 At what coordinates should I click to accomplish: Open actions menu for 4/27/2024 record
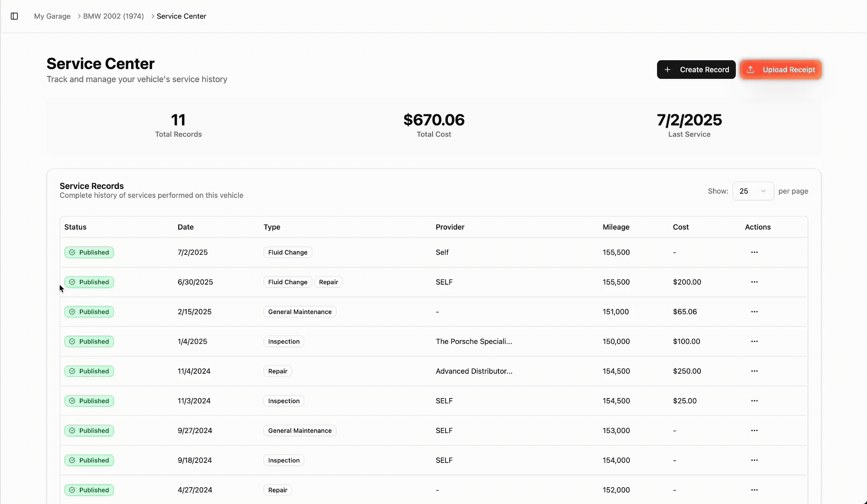tap(754, 490)
